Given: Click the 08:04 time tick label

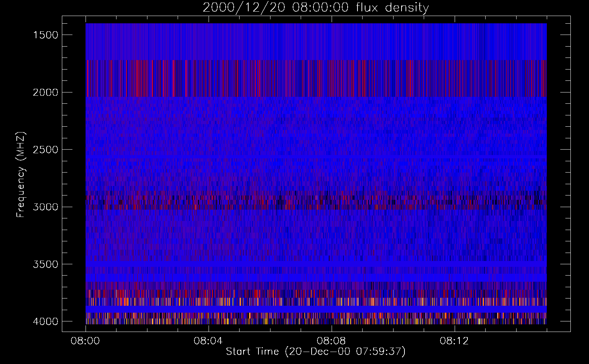Looking at the screenshot, I should pos(208,341).
